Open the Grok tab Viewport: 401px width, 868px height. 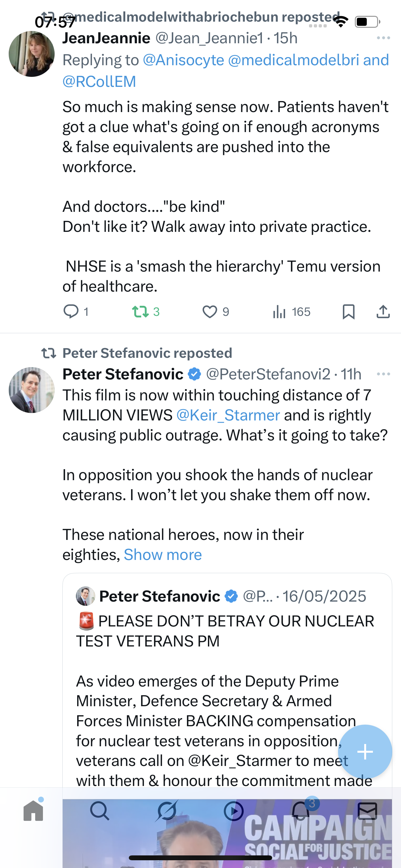coord(167,811)
